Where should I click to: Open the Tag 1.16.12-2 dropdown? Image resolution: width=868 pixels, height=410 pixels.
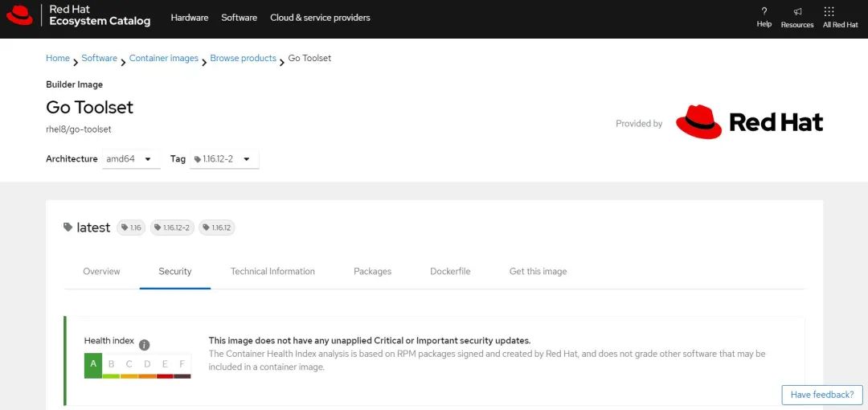224,159
